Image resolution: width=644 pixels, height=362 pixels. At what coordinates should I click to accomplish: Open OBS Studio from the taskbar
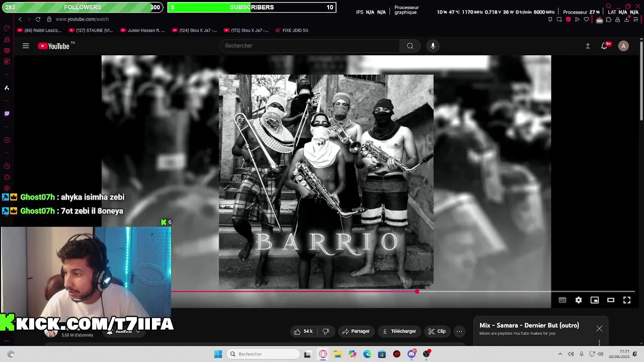pyautogui.click(x=427, y=354)
